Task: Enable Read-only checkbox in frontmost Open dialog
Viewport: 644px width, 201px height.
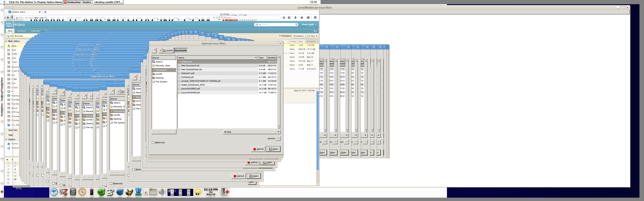Action: (x=153, y=143)
